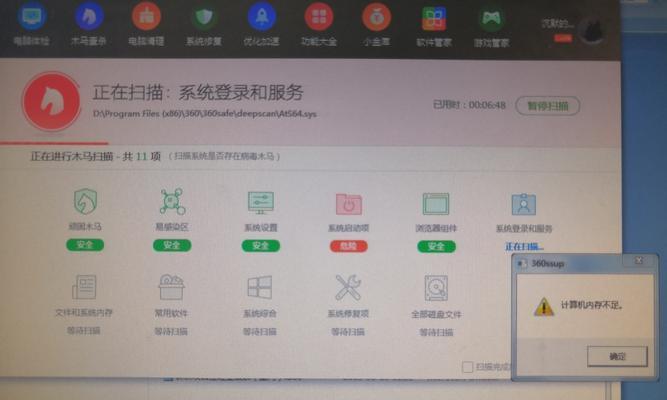Click 等待扫描 under 全部磁盘文件

click(436, 332)
